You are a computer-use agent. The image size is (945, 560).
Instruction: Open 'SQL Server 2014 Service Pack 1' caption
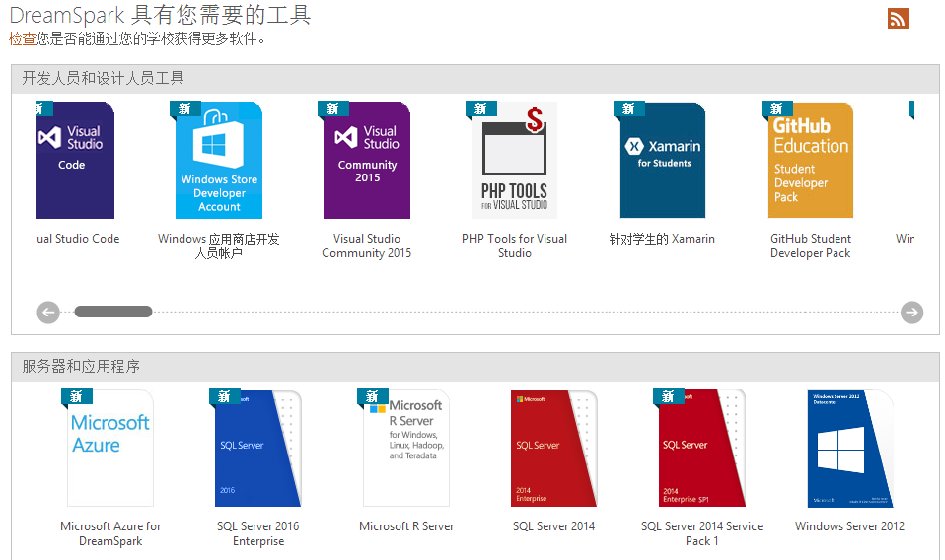[x=702, y=533]
